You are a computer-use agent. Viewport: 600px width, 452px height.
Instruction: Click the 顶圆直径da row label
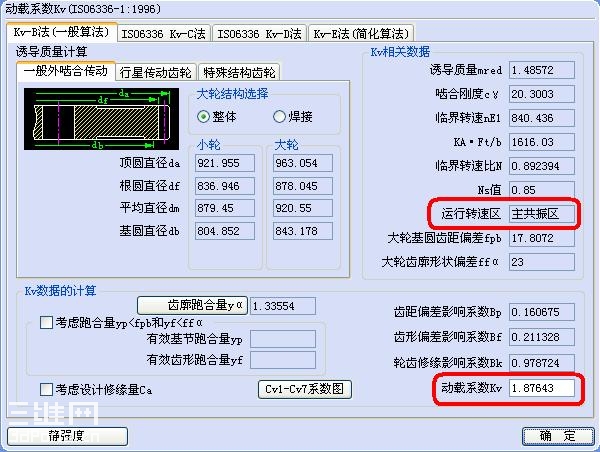[150, 163]
